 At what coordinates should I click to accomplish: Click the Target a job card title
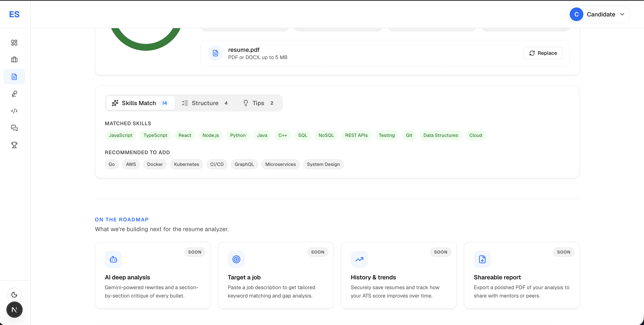click(244, 277)
